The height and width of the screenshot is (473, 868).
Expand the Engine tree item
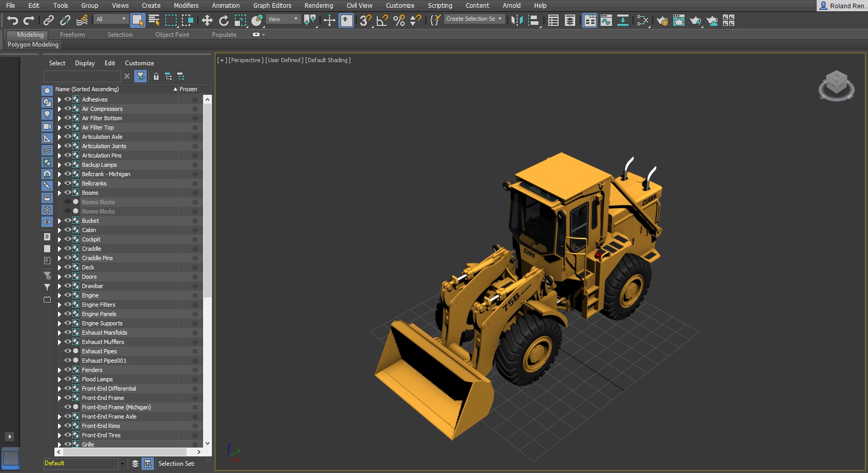(59, 295)
